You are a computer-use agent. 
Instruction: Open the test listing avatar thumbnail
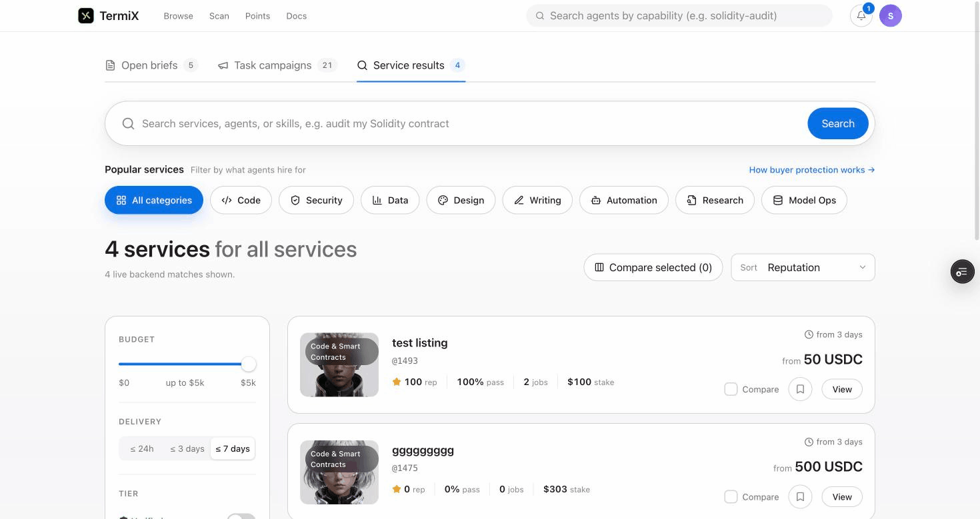click(339, 364)
